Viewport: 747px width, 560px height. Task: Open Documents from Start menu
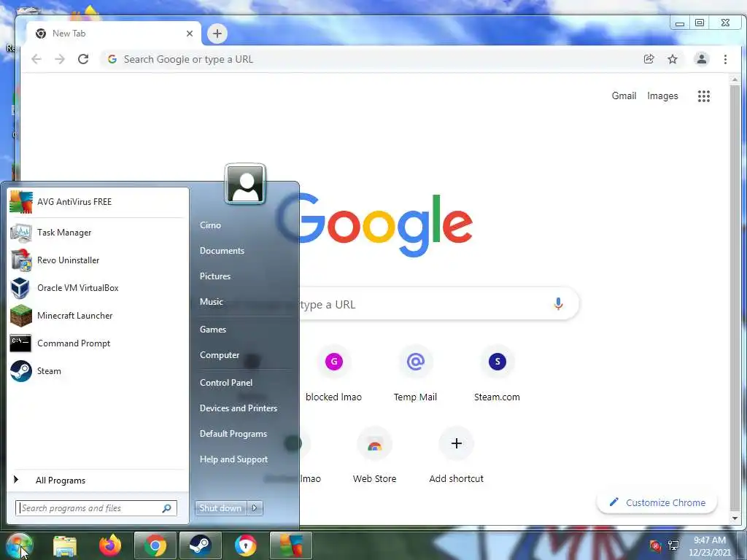point(222,251)
